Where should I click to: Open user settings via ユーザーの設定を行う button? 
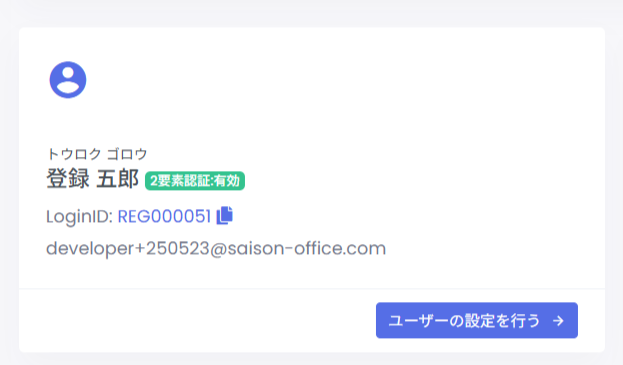click(x=477, y=320)
